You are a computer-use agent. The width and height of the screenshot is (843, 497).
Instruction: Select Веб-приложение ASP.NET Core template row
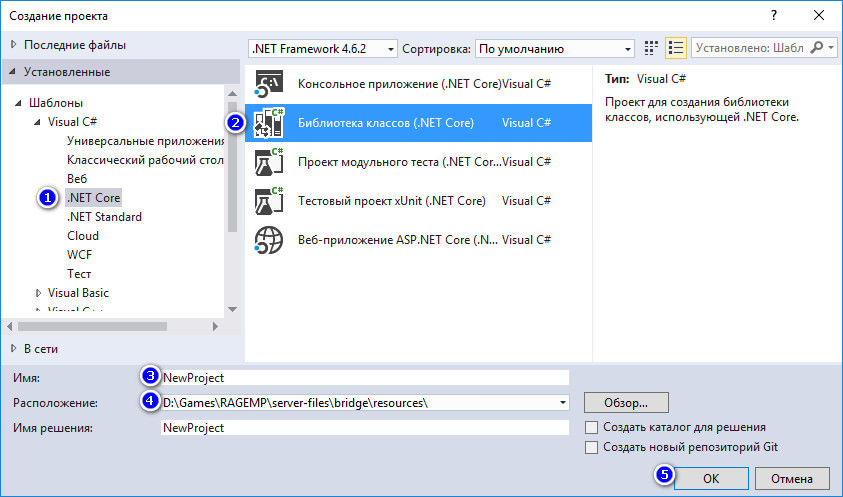[x=418, y=240]
